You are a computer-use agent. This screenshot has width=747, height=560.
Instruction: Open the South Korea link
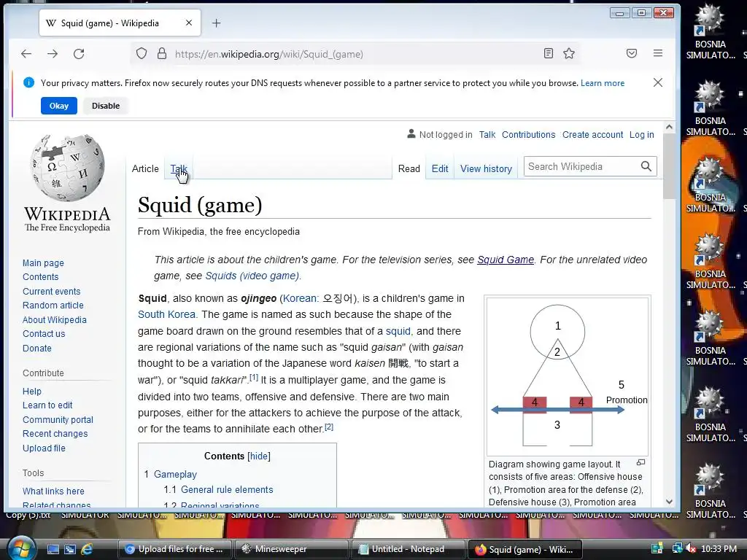pos(166,314)
